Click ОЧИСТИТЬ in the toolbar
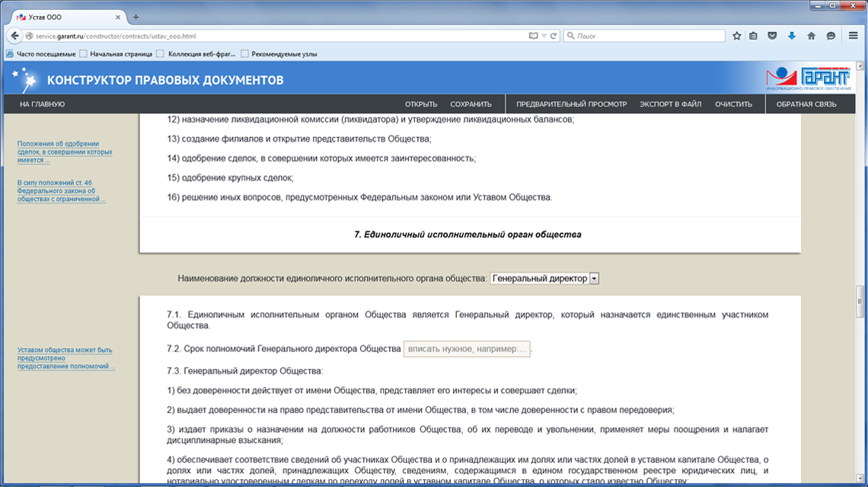This screenshot has width=868, height=487. point(733,104)
